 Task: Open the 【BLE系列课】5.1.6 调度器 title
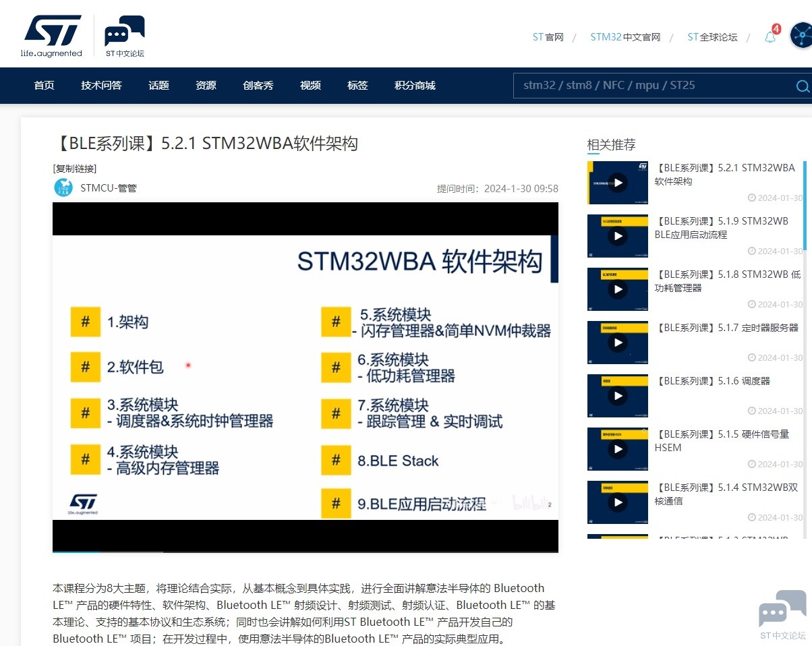tap(712, 381)
